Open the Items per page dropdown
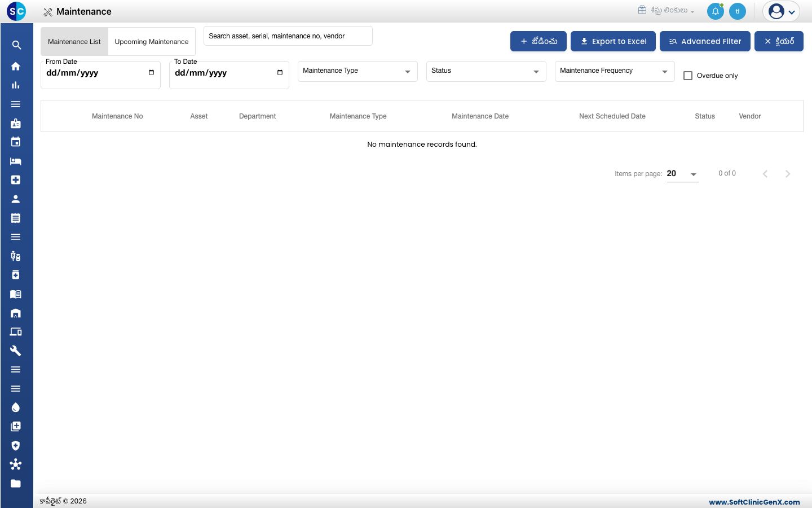812x508 pixels. point(682,174)
